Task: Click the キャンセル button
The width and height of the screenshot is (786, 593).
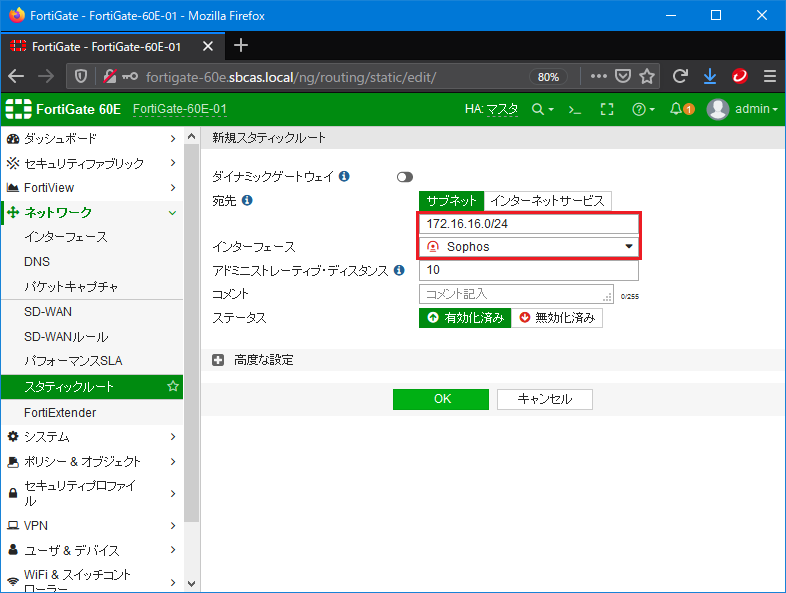Action: [545, 399]
